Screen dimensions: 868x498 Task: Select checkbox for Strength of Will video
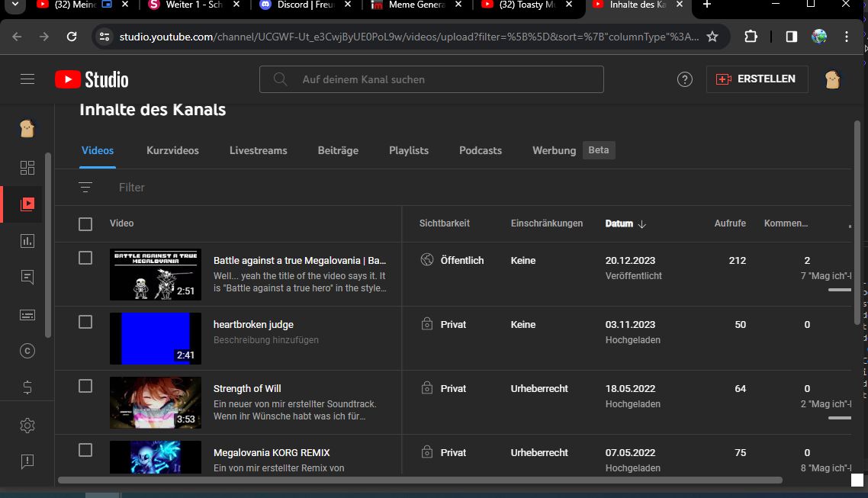tap(85, 386)
